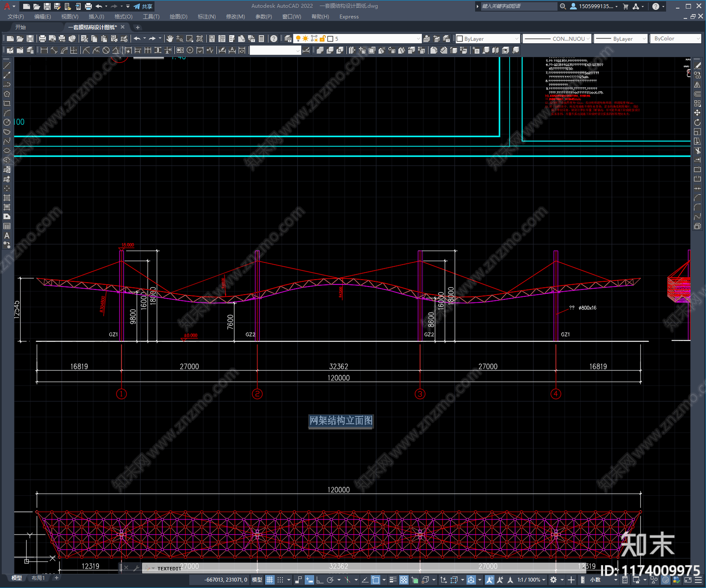706x588 pixels.
Task: Click the Pan hand icon
Action: pyautogui.click(x=170, y=39)
